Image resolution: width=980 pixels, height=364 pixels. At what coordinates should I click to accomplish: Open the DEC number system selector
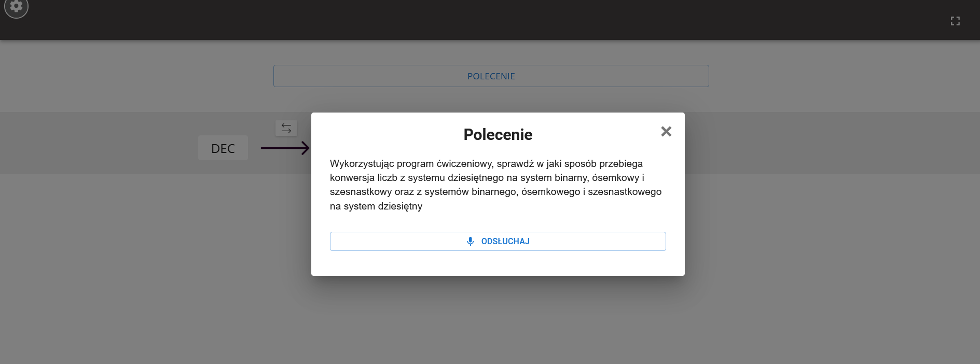[223, 148]
